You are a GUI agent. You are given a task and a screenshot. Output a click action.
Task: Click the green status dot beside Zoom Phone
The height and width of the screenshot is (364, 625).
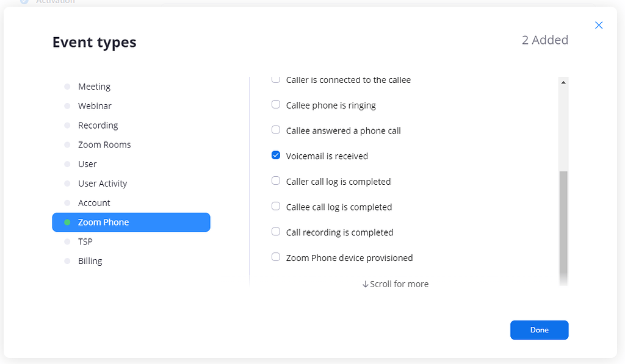(x=66, y=223)
